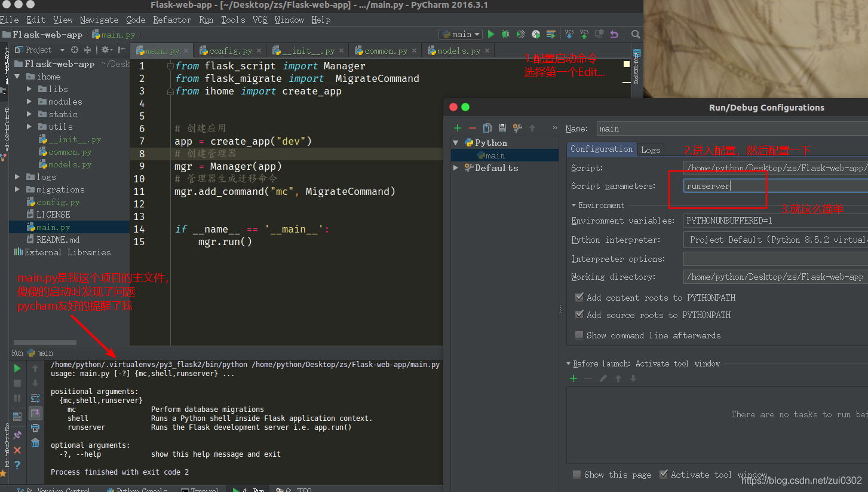Check Show this page option
This screenshot has width=868, height=492.
point(576,474)
